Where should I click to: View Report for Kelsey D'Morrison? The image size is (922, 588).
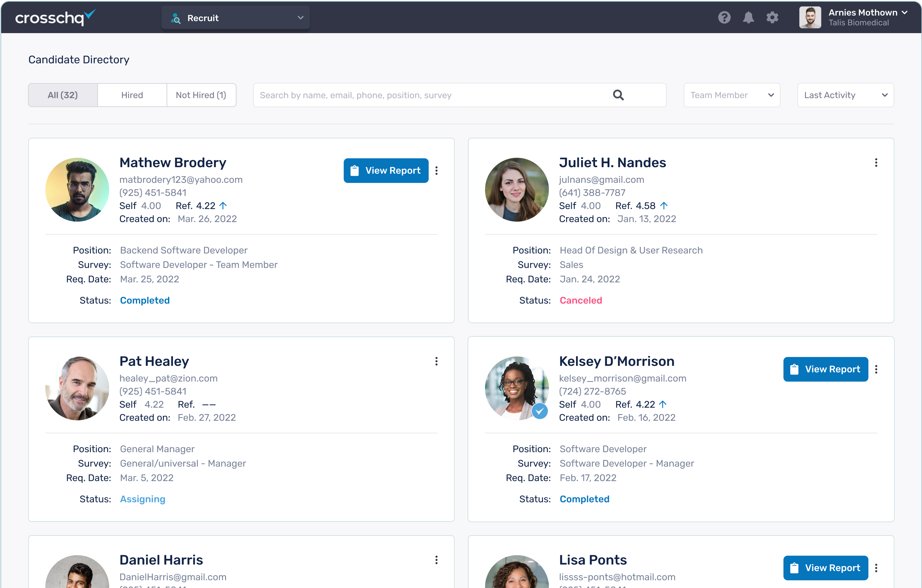tap(825, 369)
